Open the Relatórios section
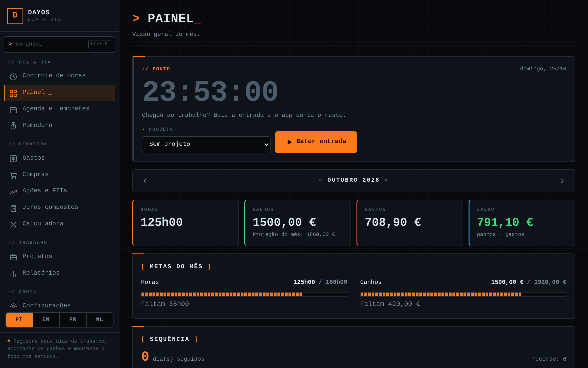This screenshot has height=368, width=588. click(59, 273)
